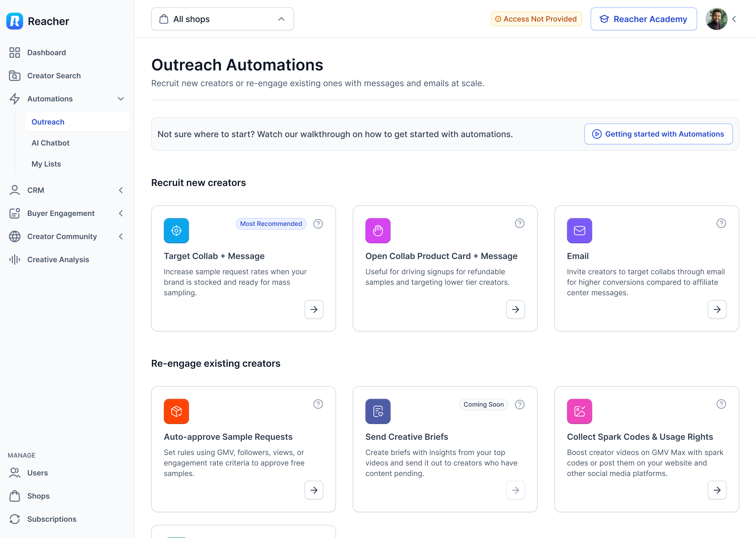
Task: Expand the Buyer Engagement section
Action: click(120, 213)
